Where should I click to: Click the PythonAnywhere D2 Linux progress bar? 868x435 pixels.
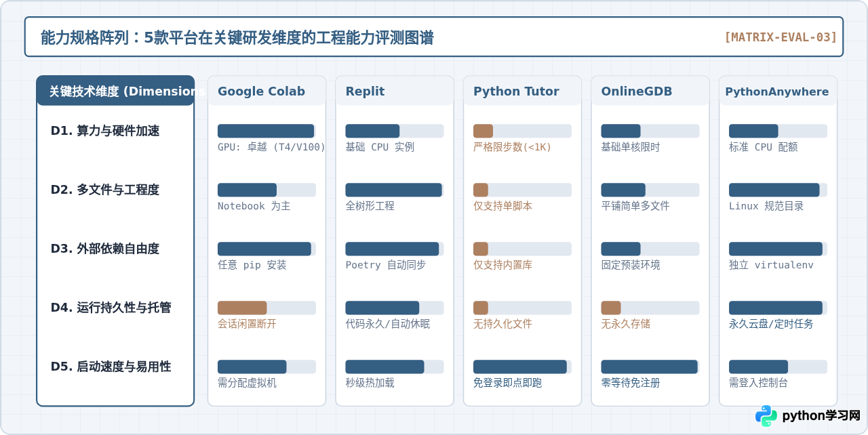pyautogui.click(x=778, y=190)
